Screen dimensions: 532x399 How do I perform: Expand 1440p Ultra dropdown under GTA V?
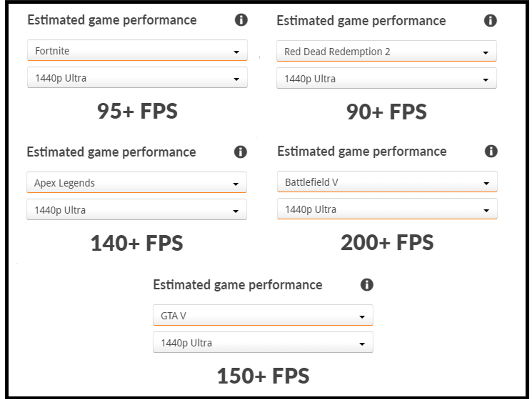point(263,342)
